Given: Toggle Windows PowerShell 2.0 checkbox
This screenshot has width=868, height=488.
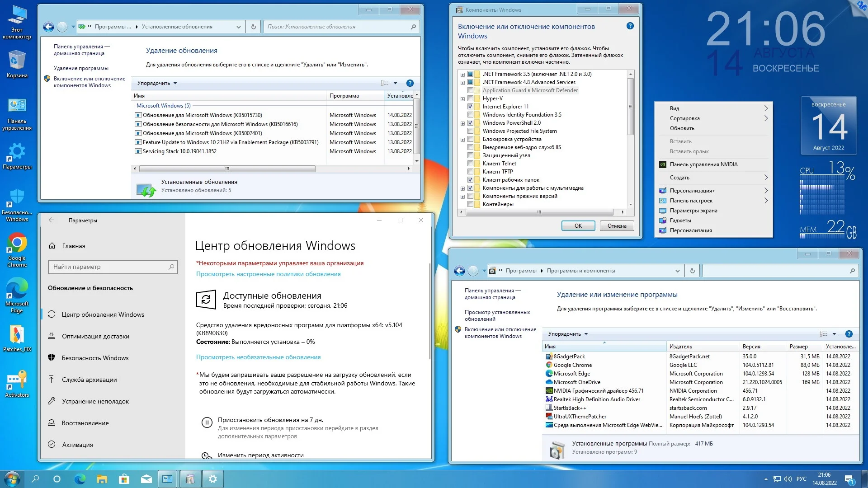Looking at the screenshot, I should pyautogui.click(x=471, y=123).
